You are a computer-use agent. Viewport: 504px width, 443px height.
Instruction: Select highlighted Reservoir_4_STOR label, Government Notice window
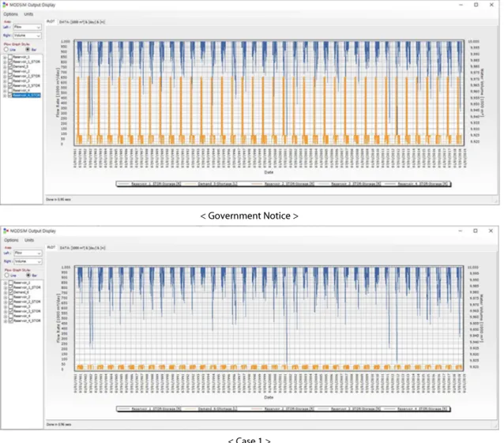click(26, 96)
